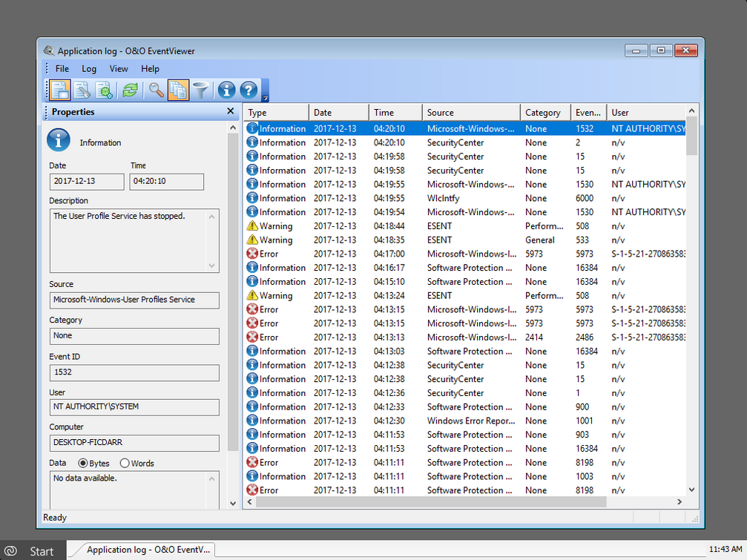The height and width of the screenshot is (560, 747).
Task: Close the Properties panel
Action: point(230,111)
